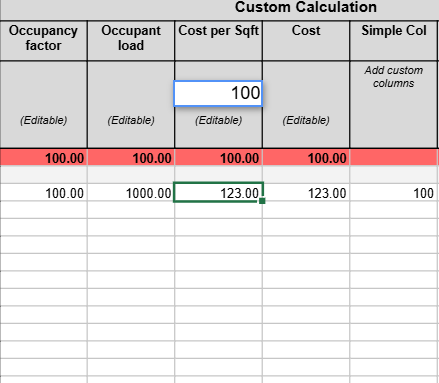The image size is (439, 383).
Task: Select the 100 value under Simple Col
Action: point(394,192)
